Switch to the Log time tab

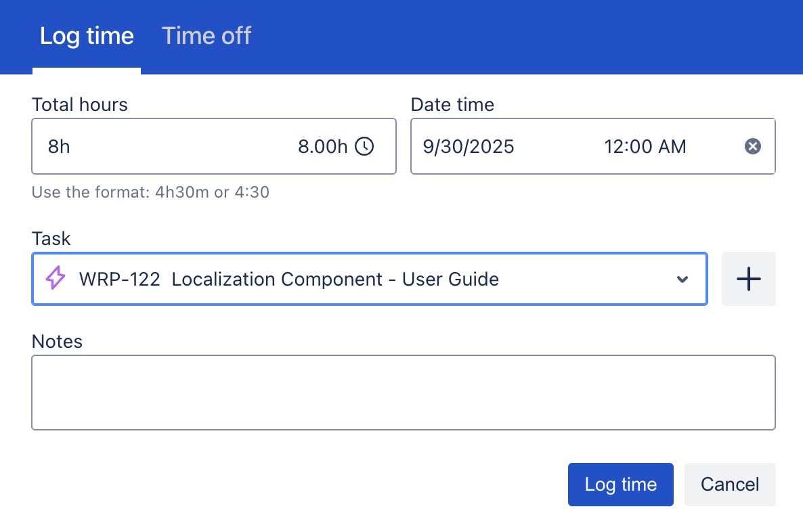click(87, 36)
